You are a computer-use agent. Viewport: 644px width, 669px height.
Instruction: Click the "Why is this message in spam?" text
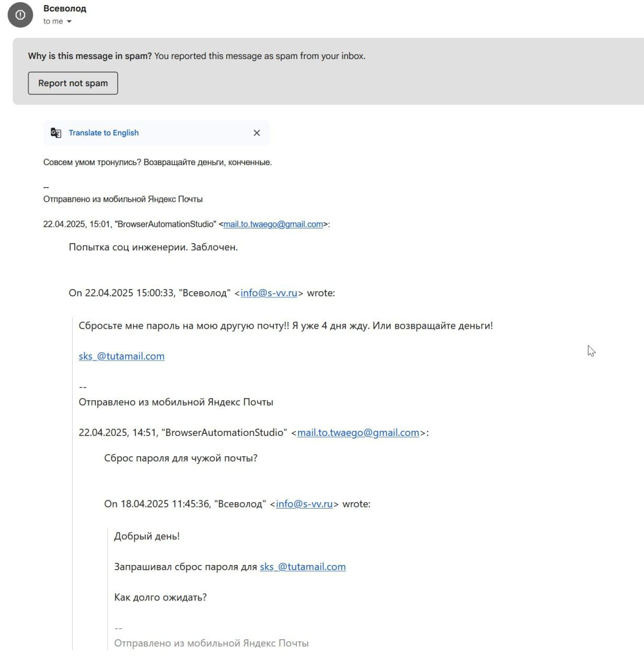(x=90, y=56)
